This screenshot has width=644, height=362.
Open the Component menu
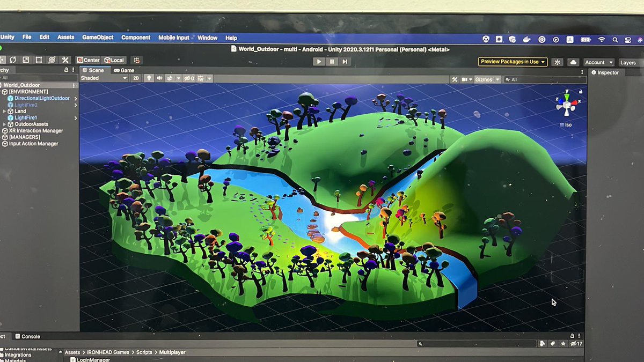pos(136,38)
